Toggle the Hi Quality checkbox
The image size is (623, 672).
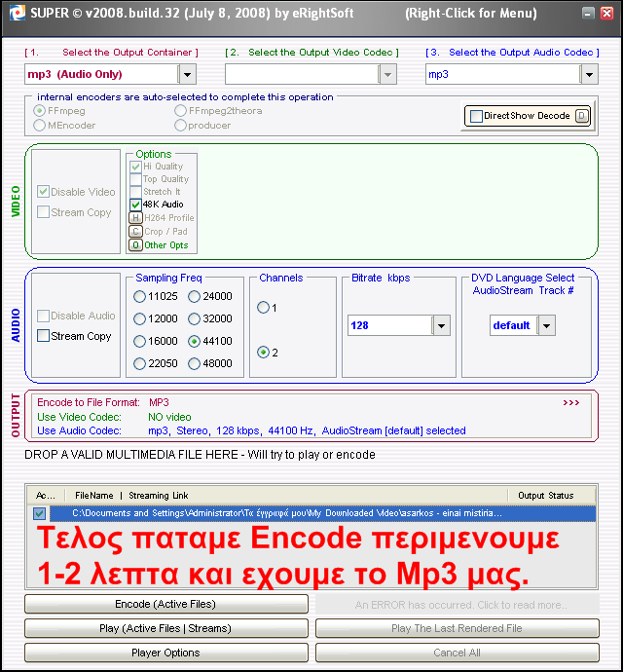click(x=135, y=167)
